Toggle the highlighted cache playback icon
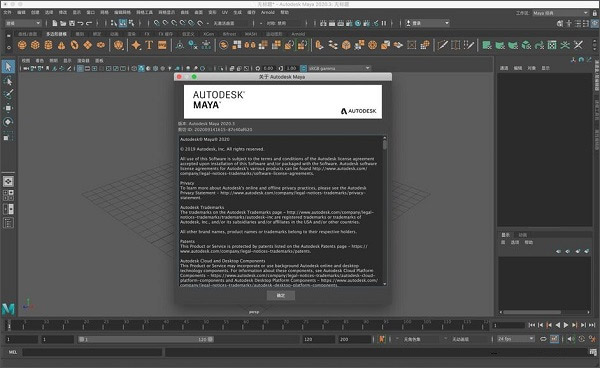Screen dimensions: 600x368 (x=554, y=339)
